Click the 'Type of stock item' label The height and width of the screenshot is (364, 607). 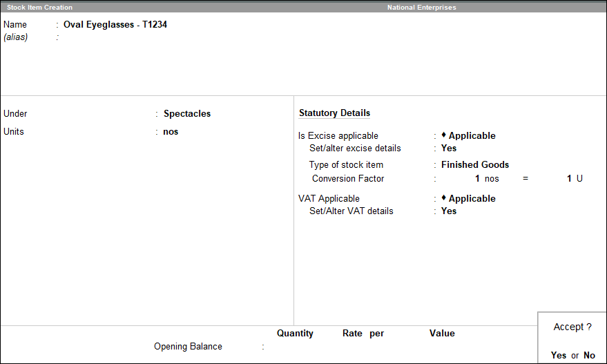point(346,164)
